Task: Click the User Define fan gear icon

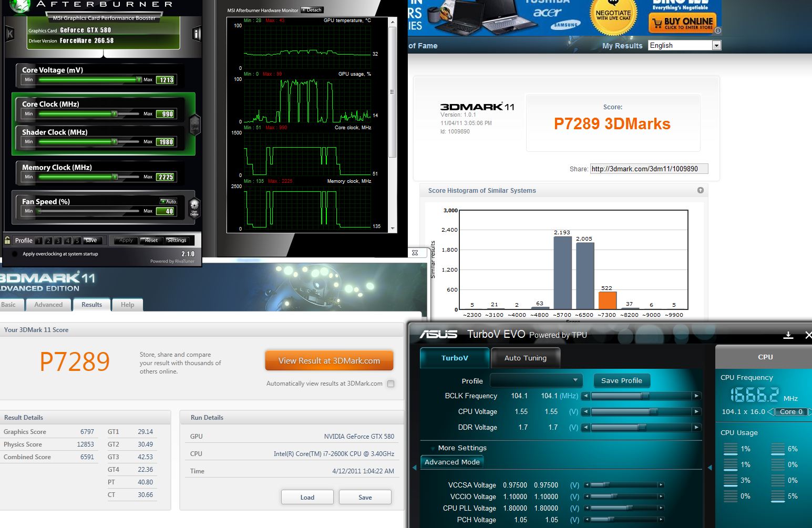Action: tap(194, 208)
